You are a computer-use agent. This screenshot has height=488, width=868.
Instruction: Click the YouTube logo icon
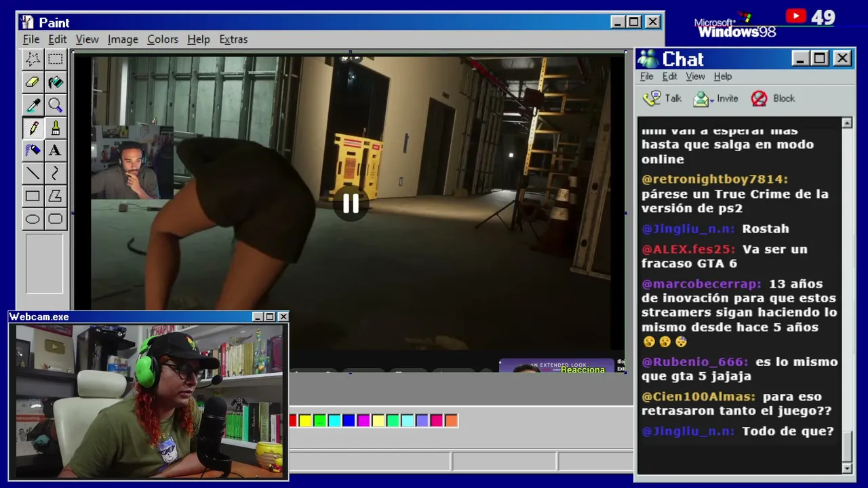[x=796, y=16]
